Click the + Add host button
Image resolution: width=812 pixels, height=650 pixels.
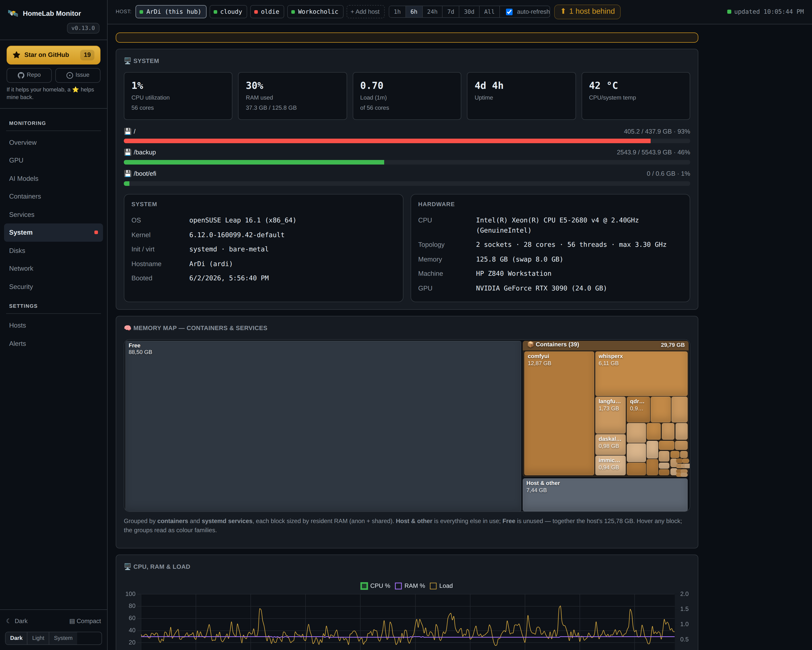click(x=365, y=12)
